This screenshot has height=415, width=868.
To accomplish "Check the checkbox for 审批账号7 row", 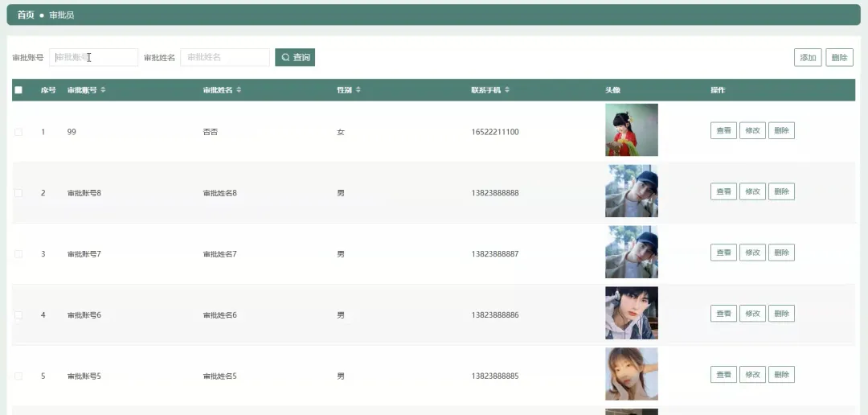I will [18, 254].
